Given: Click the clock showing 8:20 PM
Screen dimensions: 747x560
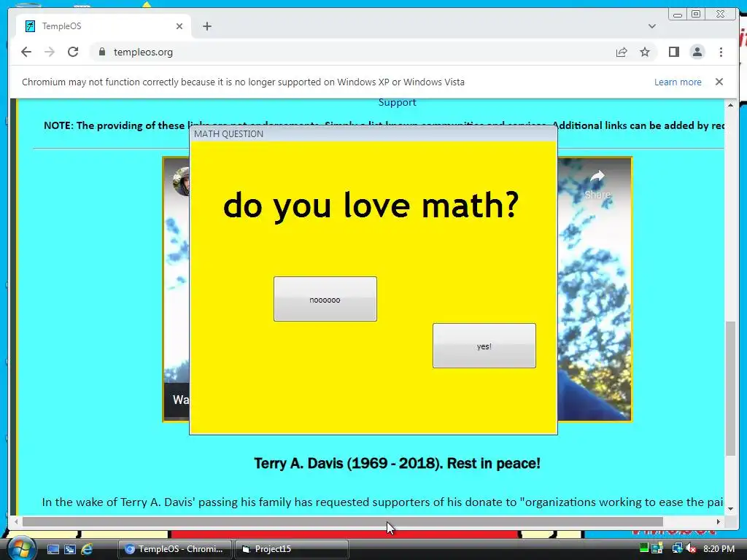Looking at the screenshot, I should tap(719, 549).
